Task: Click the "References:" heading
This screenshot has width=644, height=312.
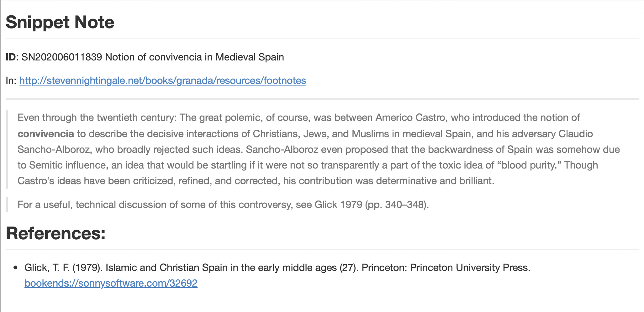Action: coord(55,233)
